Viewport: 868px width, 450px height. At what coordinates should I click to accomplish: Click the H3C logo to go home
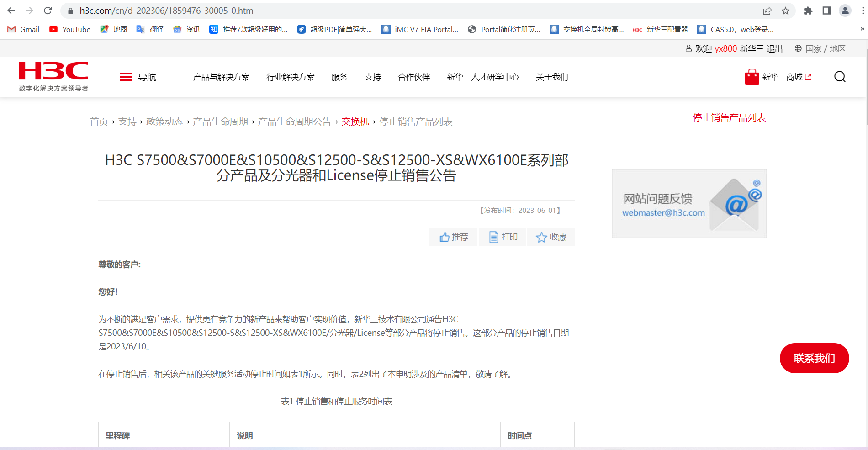click(x=54, y=76)
